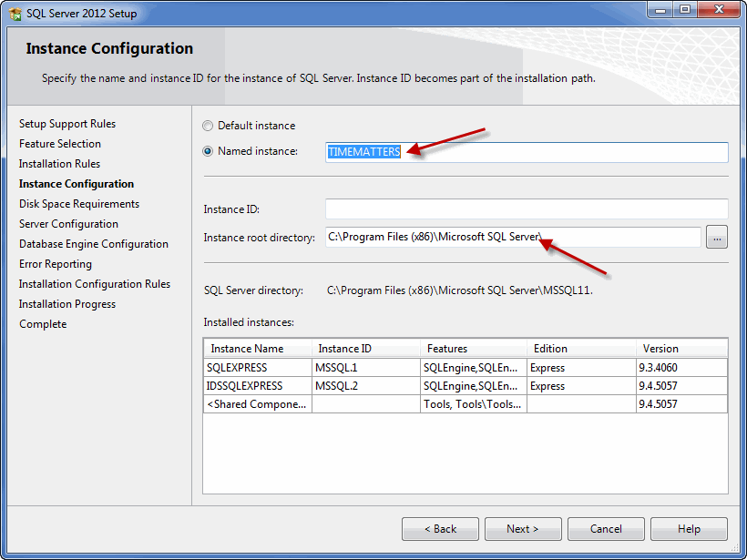Sort by Instance Name column header
The height and width of the screenshot is (560, 747).
258,349
